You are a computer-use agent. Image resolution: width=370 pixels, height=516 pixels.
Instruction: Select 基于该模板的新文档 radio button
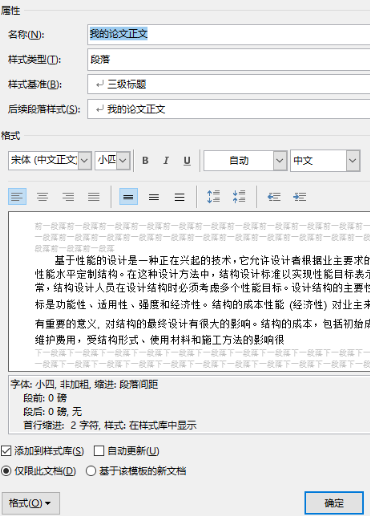91,471
